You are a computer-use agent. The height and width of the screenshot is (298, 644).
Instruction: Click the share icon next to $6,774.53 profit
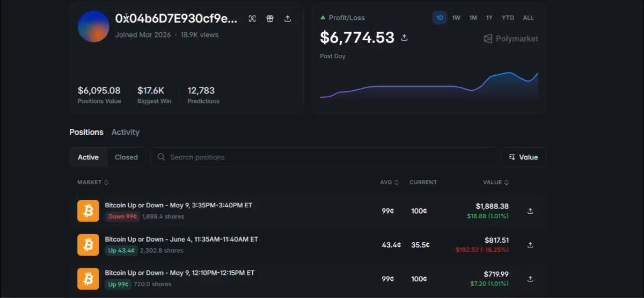[405, 38]
